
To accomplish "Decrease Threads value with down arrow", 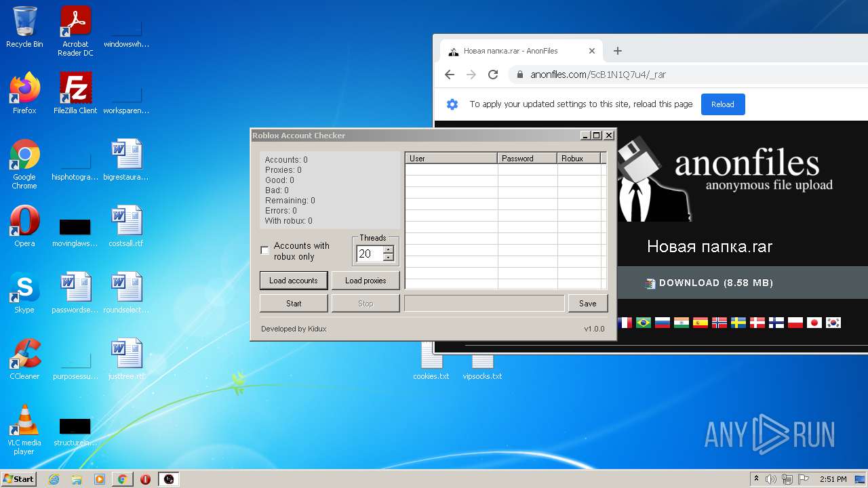I will point(388,258).
